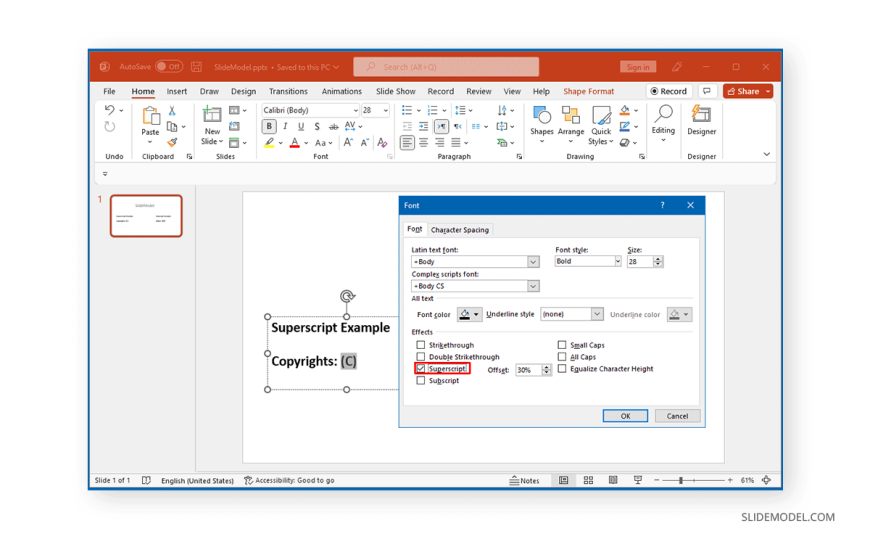Confirm the Font dialog with OK
Viewport: 870px width, 539px height.
(625, 416)
